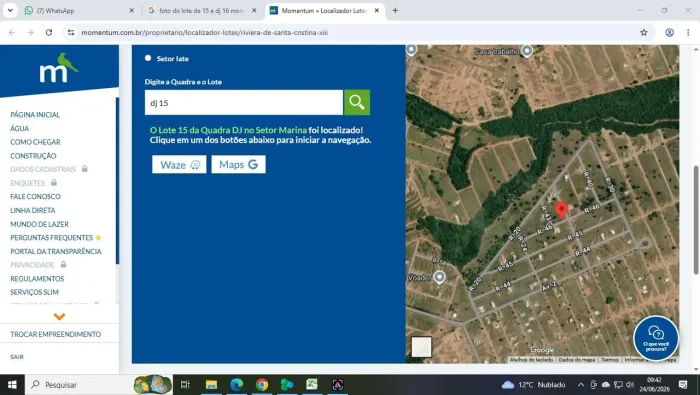Open SERVIÇOS SLIM menu item
This screenshot has width=700, height=395.
(34, 292)
